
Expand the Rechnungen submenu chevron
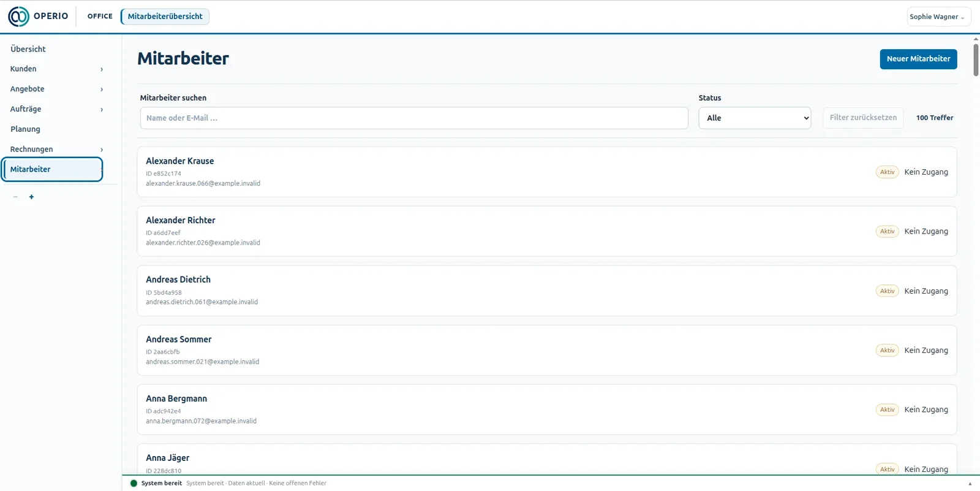pos(102,150)
